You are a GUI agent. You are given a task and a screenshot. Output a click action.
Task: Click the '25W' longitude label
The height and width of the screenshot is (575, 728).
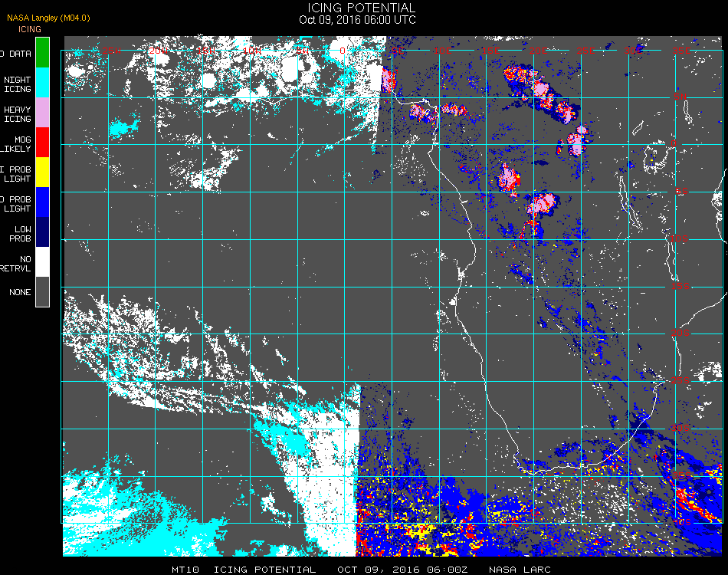point(111,50)
